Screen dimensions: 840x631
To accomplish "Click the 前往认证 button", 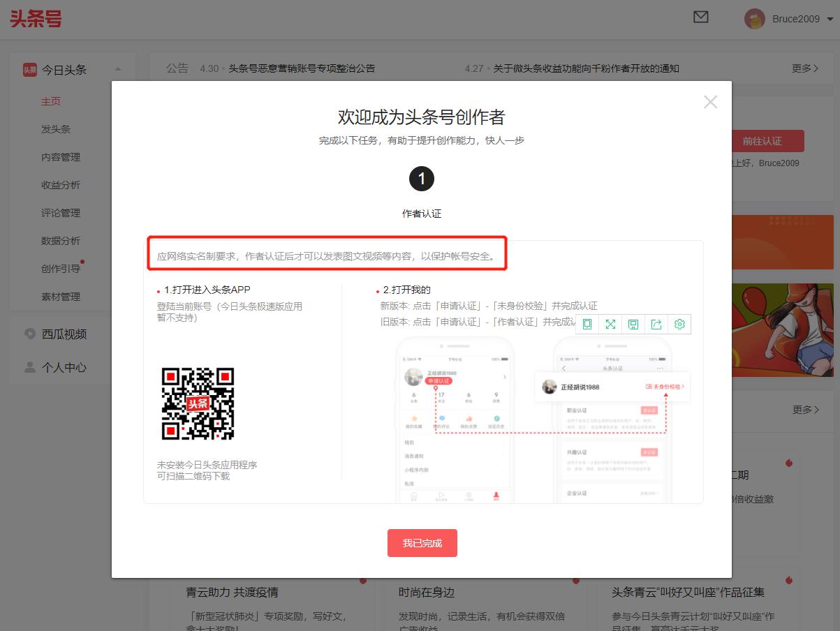I will (x=762, y=141).
